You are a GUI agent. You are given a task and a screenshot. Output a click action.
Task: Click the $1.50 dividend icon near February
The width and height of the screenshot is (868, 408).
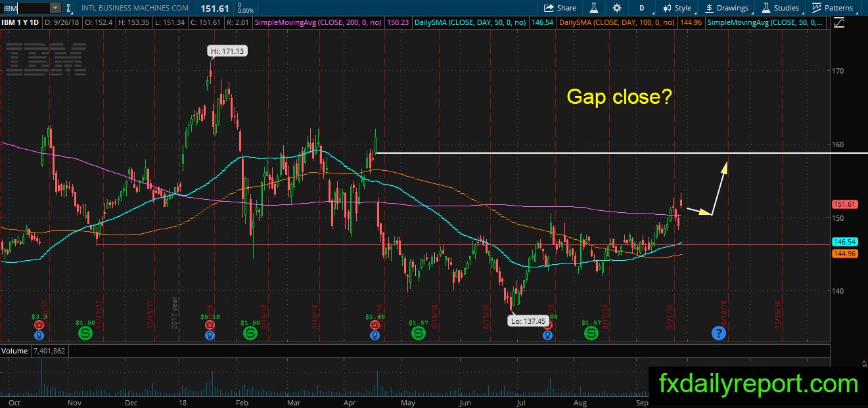pyautogui.click(x=250, y=333)
